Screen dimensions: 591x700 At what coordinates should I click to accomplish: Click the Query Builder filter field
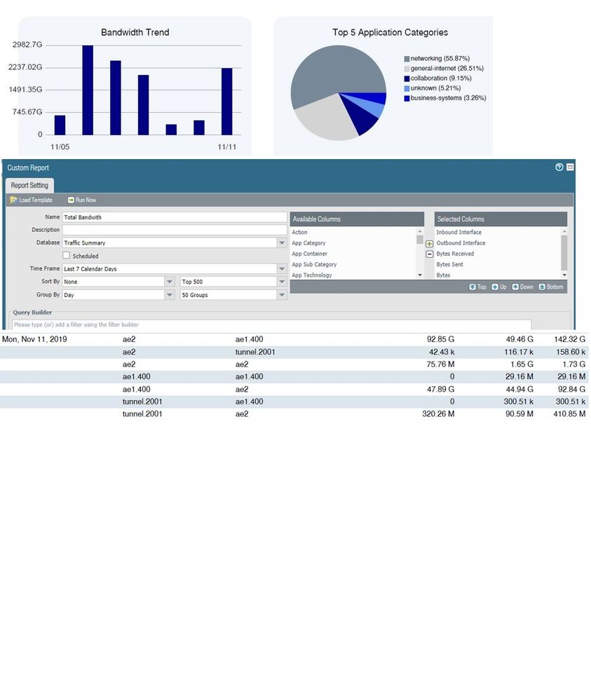[x=271, y=324]
